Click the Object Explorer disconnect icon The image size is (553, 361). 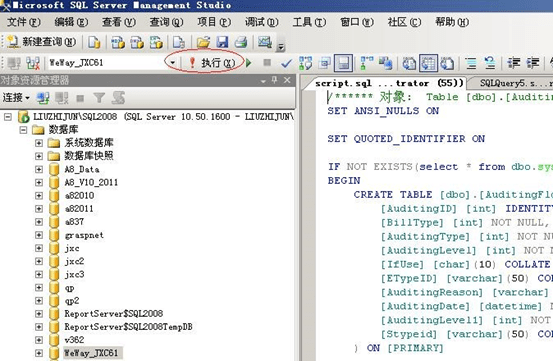pyautogui.click(x=62, y=98)
